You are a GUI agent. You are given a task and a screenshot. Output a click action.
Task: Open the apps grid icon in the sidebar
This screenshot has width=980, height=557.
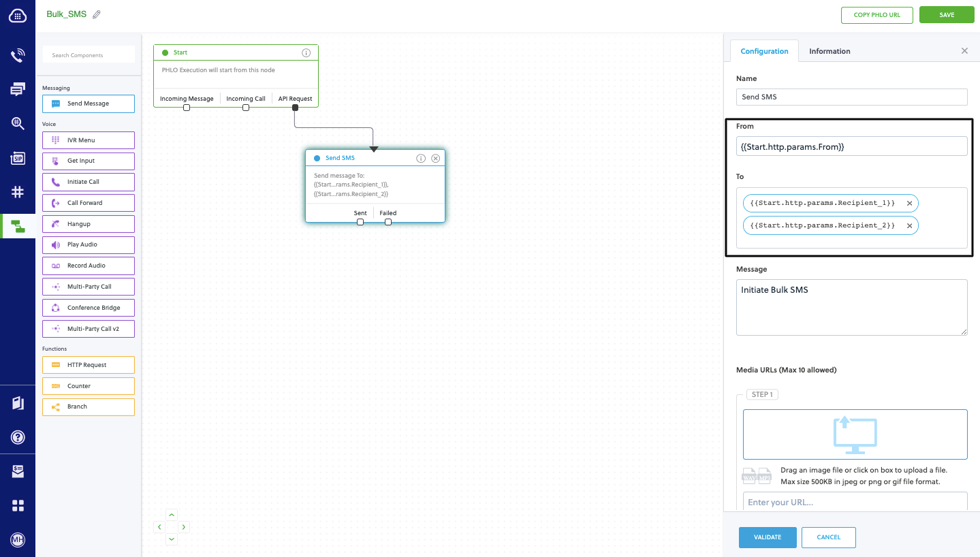point(17,505)
